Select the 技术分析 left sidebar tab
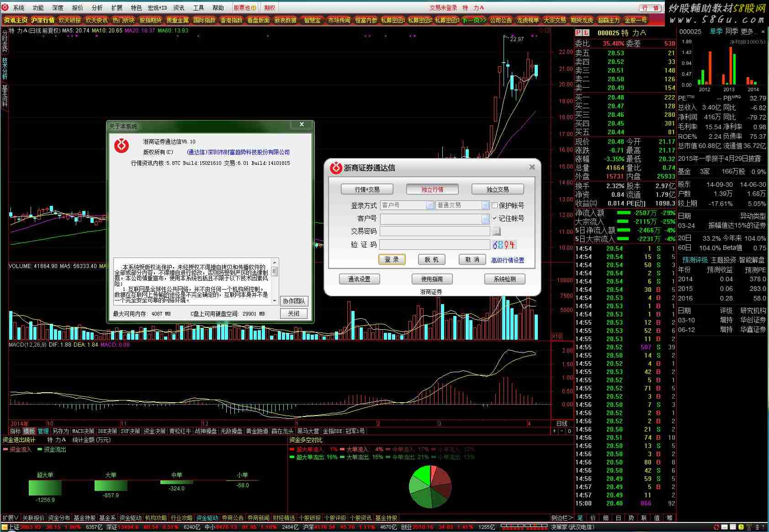 click(x=5, y=68)
